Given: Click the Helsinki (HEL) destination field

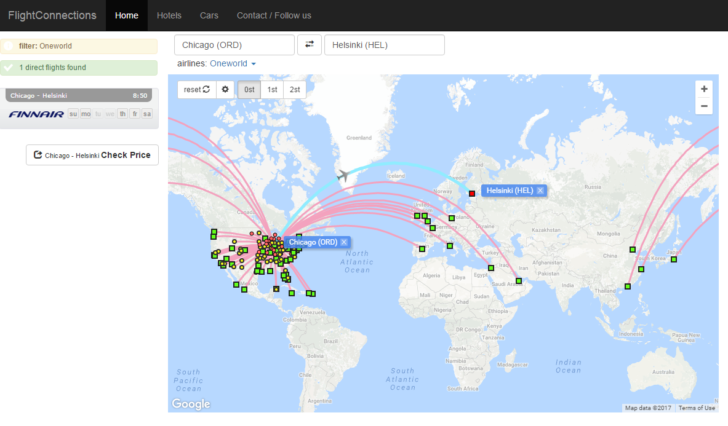Looking at the screenshot, I should pos(384,45).
